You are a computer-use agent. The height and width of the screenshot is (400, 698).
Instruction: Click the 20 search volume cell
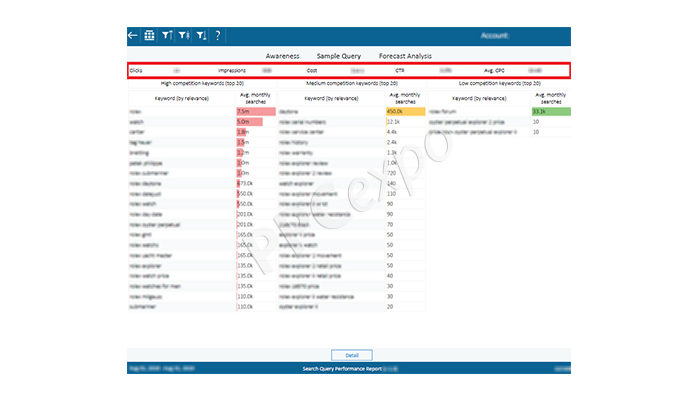[x=406, y=307]
